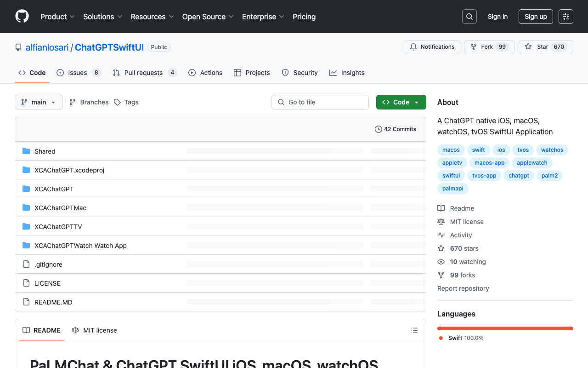Click the XCAChatGPT.xcodeproj folder icon

[26, 170]
